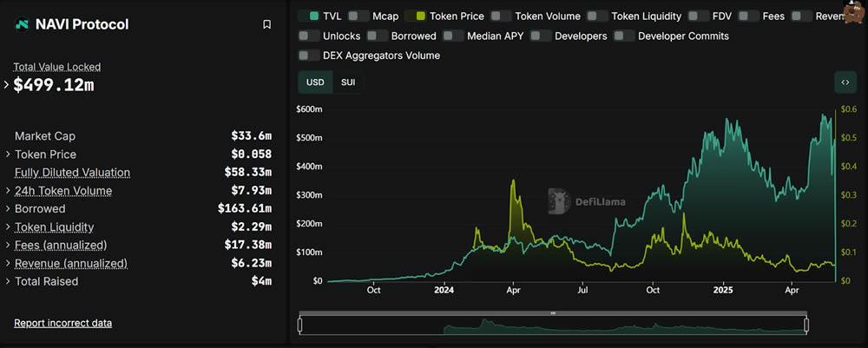Image resolution: width=868 pixels, height=348 pixels.
Task: Click the $58.33m valuation figure
Action: pos(248,173)
